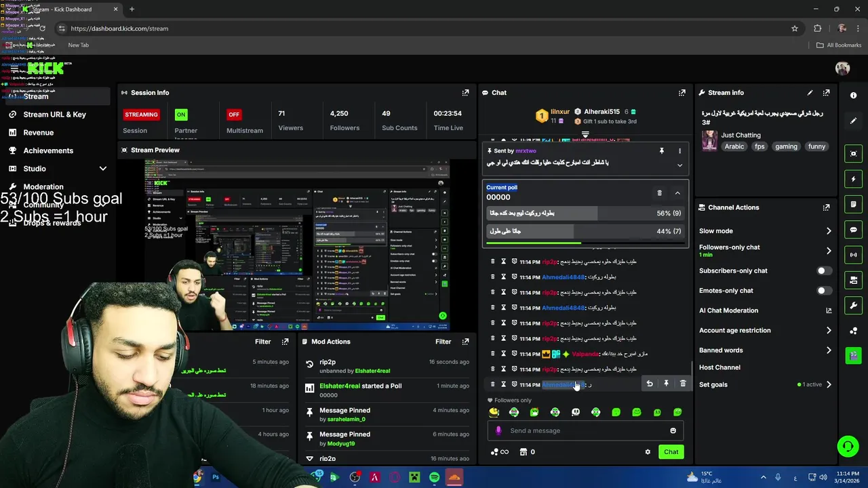Filter the Mod Actions list
Viewport: 868px width, 488px height.
(x=443, y=342)
